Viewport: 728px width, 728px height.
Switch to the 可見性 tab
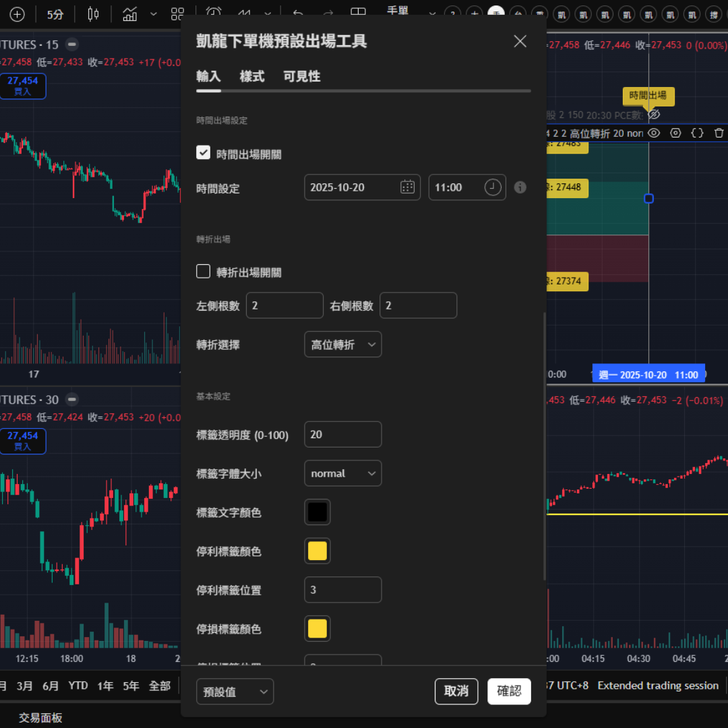pyautogui.click(x=301, y=77)
